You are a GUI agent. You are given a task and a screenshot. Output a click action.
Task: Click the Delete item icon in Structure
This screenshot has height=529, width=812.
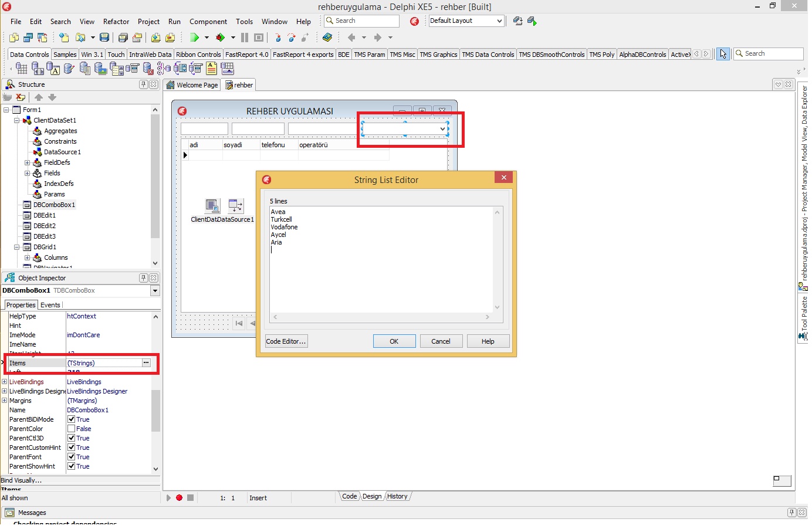click(x=21, y=97)
